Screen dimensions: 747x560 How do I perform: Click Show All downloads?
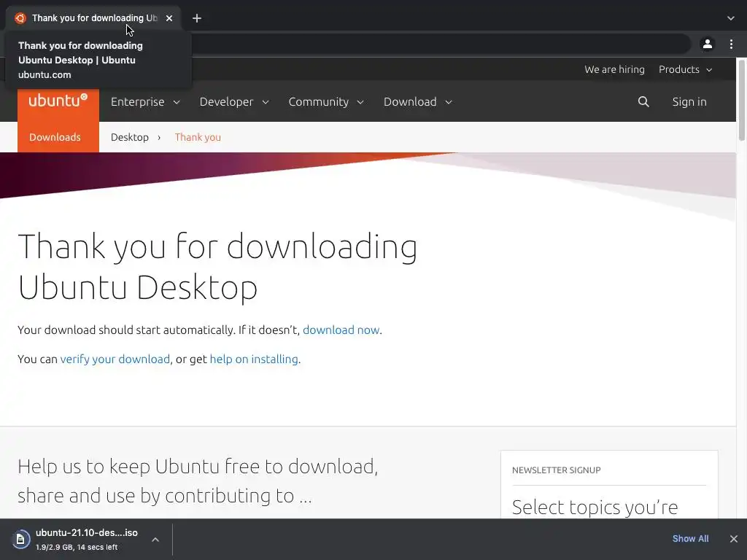[x=690, y=539]
